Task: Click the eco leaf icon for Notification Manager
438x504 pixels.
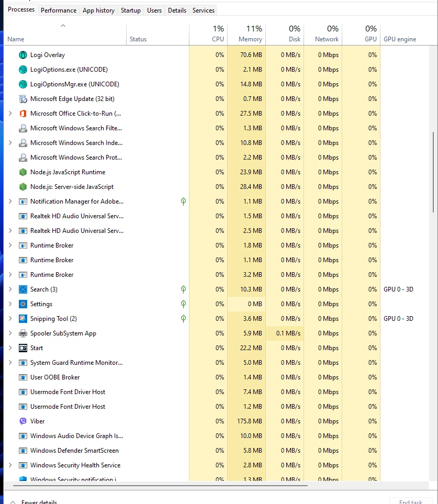Action: (183, 201)
